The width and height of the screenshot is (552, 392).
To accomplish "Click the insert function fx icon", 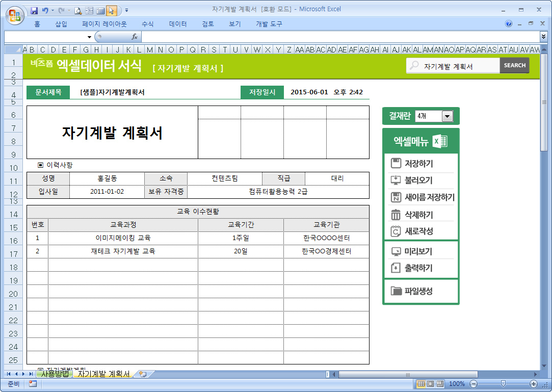I will click(135, 37).
